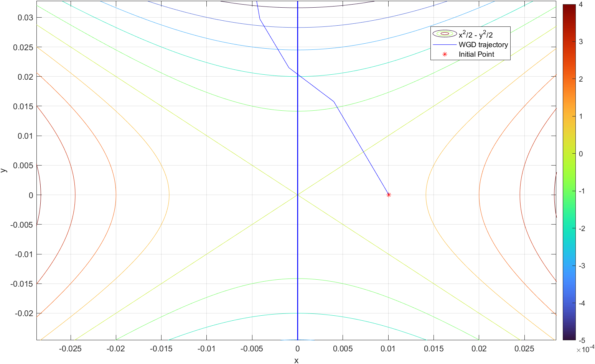Screen dimensions: 595x364
Task: Click colorbar tick label 2
Action: [x=581, y=79]
